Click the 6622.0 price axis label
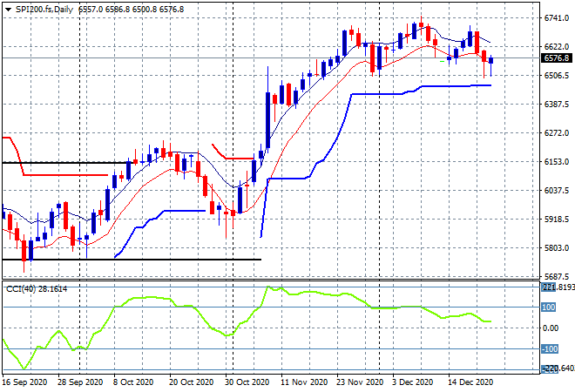The image size is (575, 392). coord(557,46)
